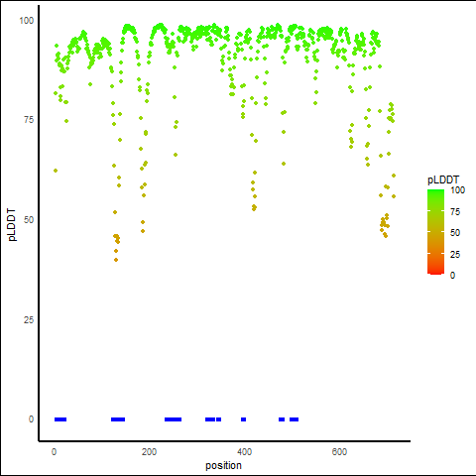The height and width of the screenshot is (476, 476).
Task: Click legend value 25
Action: [x=455, y=254]
